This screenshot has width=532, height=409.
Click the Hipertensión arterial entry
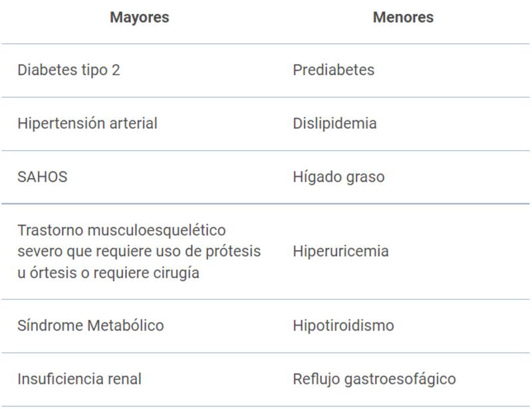[87, 124]
